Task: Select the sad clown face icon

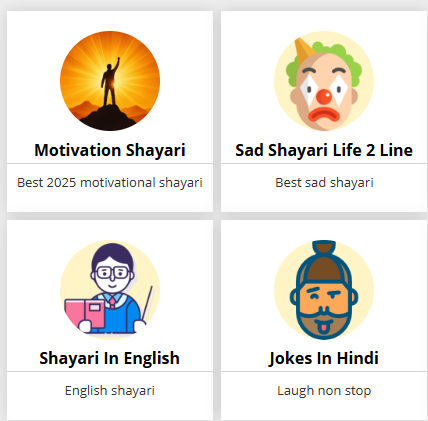Action: (x=324, y=81)
